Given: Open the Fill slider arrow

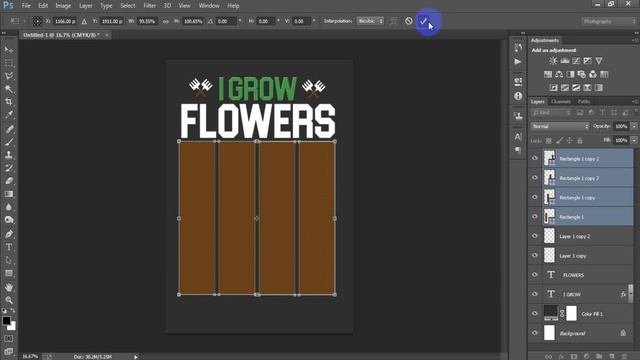Looking at the screenshot, I should [634, 140].
